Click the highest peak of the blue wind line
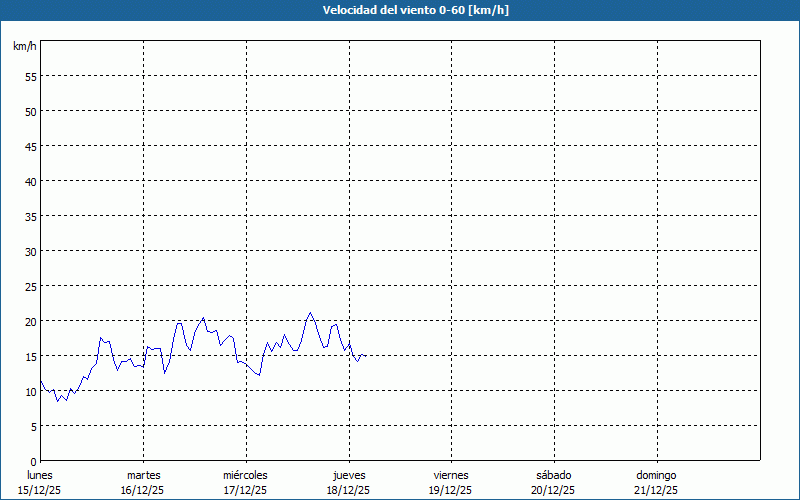 point(310,313)
